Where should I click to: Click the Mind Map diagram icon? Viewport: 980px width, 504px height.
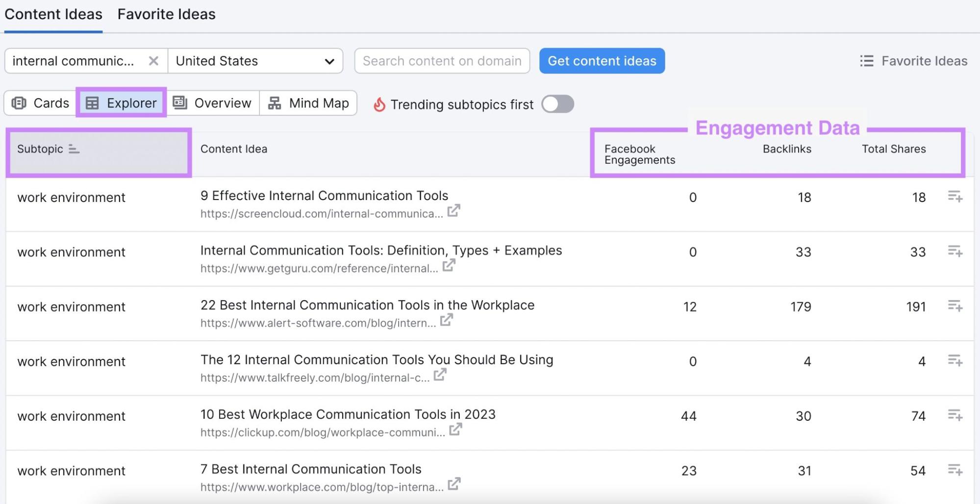(x=275, y=103)
